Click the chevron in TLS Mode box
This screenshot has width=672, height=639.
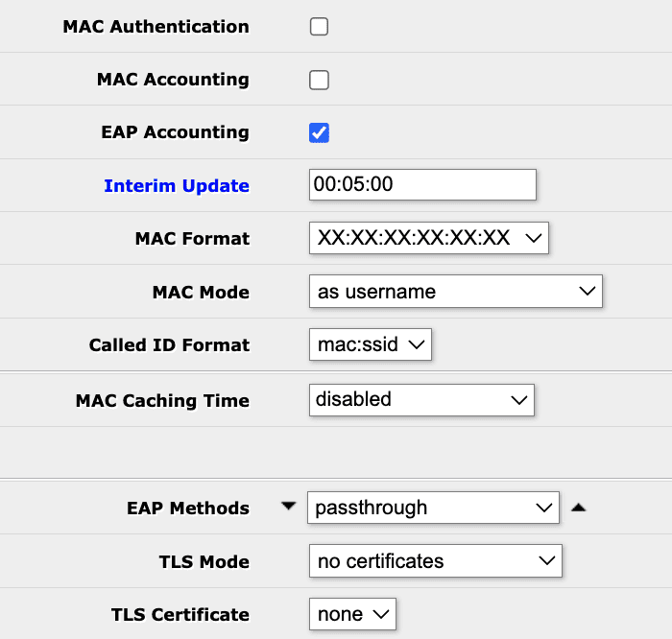coord(547,560)
